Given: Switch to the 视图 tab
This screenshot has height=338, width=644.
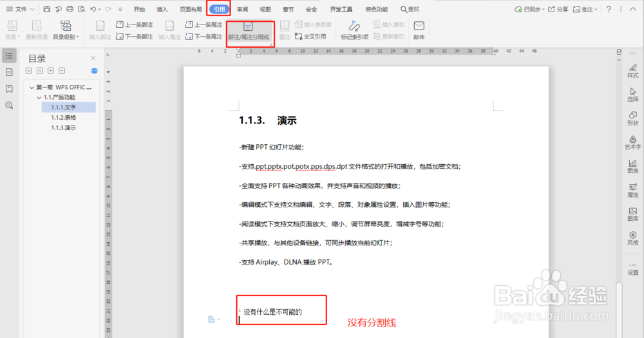Looking at the screenshot, I should click(265, 9).
